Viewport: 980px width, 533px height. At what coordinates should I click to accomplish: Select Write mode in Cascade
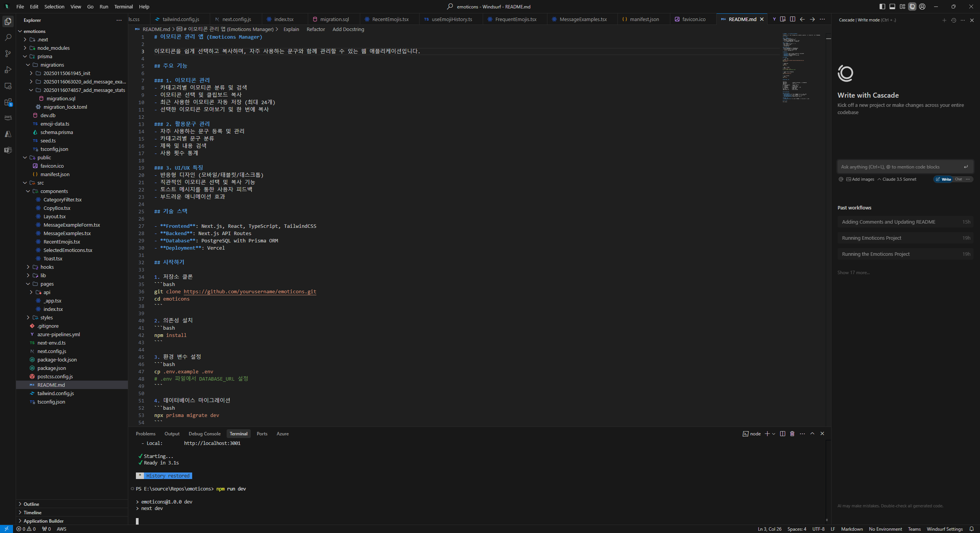(943, 179)
